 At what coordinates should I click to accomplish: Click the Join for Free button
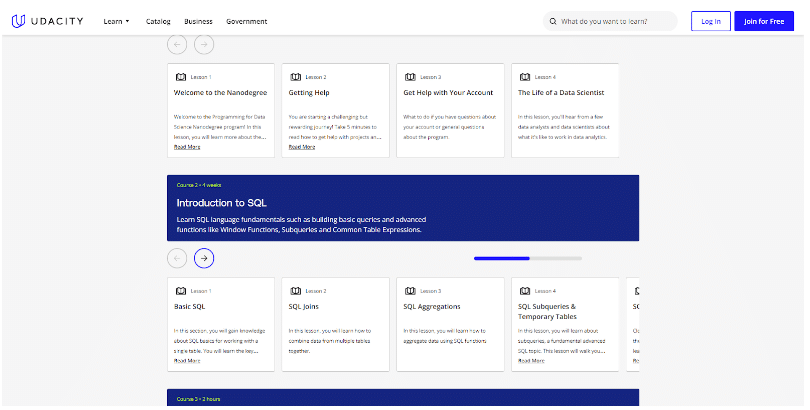coord(764,21)
